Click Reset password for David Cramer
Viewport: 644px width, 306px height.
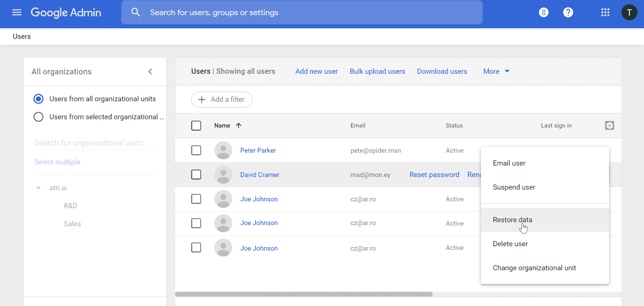(x=434, y=175)
